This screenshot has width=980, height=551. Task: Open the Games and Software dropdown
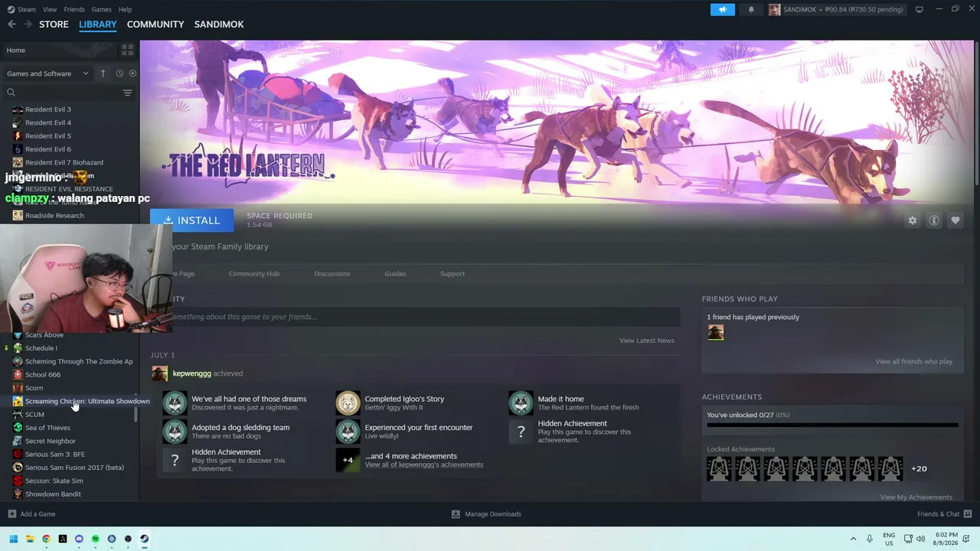[47, 73]
